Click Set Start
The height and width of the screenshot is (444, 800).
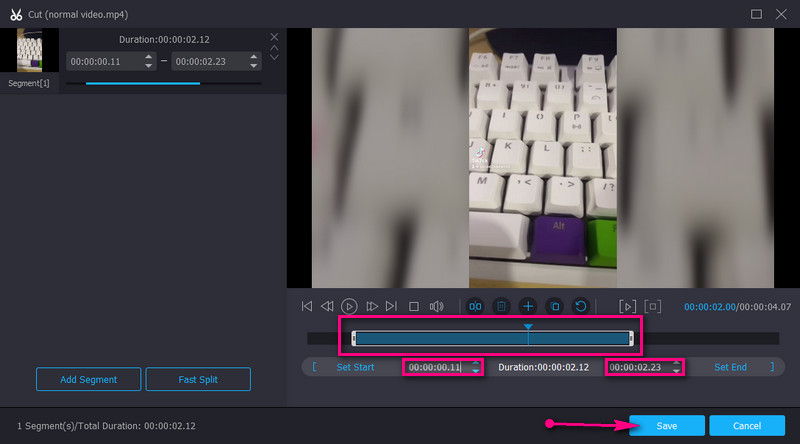click(355, 367)
